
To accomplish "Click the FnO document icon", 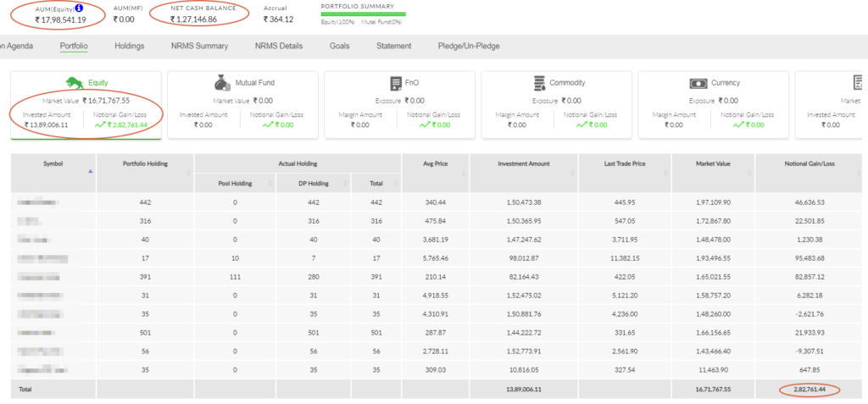I will pyautogui.click(x=396, y=83).
